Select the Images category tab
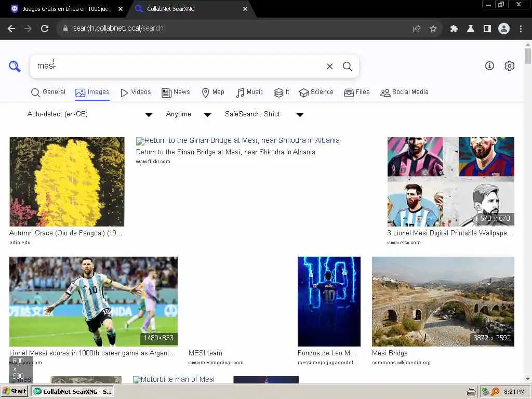 tap(92, 92)
